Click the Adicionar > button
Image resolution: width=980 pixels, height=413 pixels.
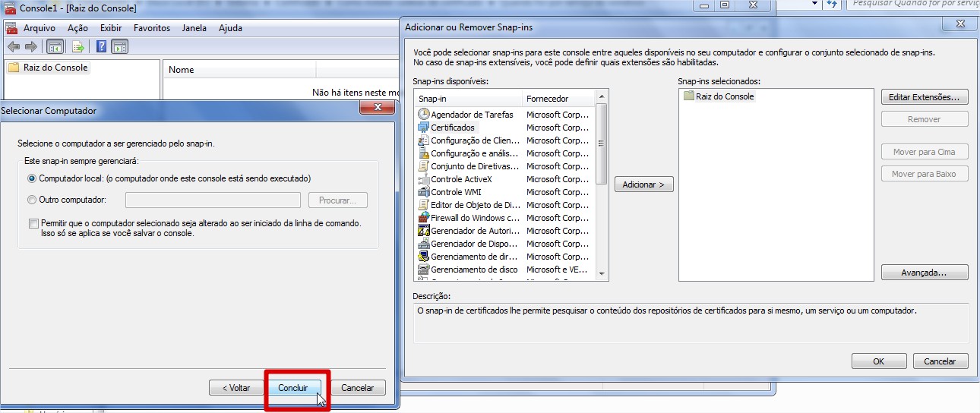643,184
